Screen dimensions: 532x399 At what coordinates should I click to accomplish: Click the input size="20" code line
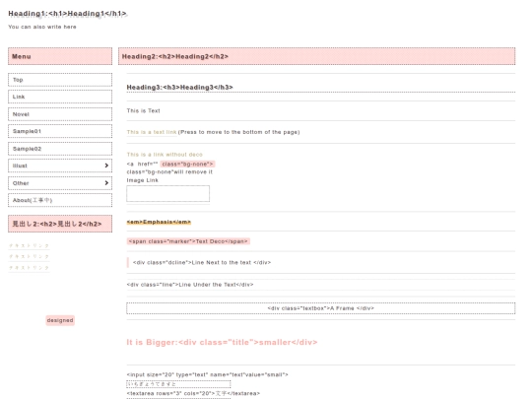point(207,374)
